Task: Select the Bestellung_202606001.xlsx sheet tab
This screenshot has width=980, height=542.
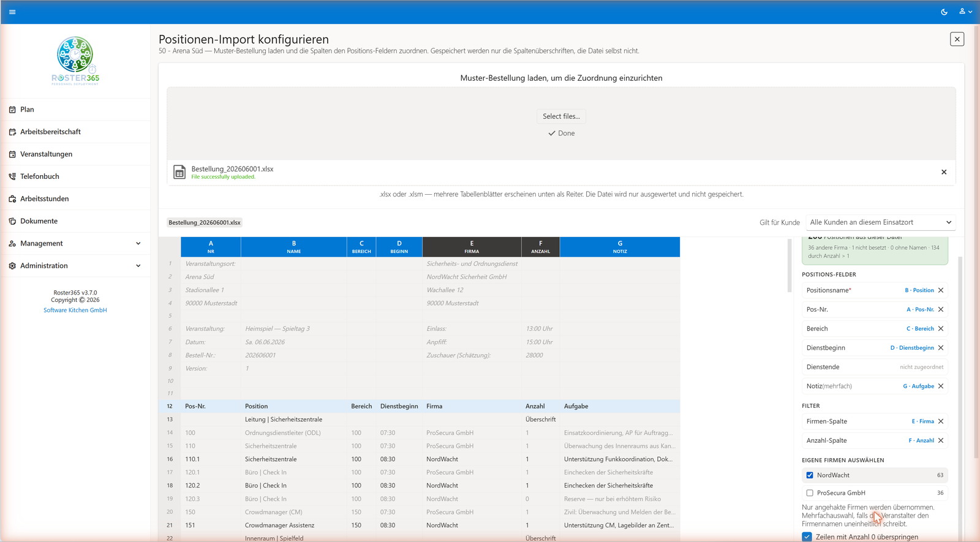Action: 205,222
